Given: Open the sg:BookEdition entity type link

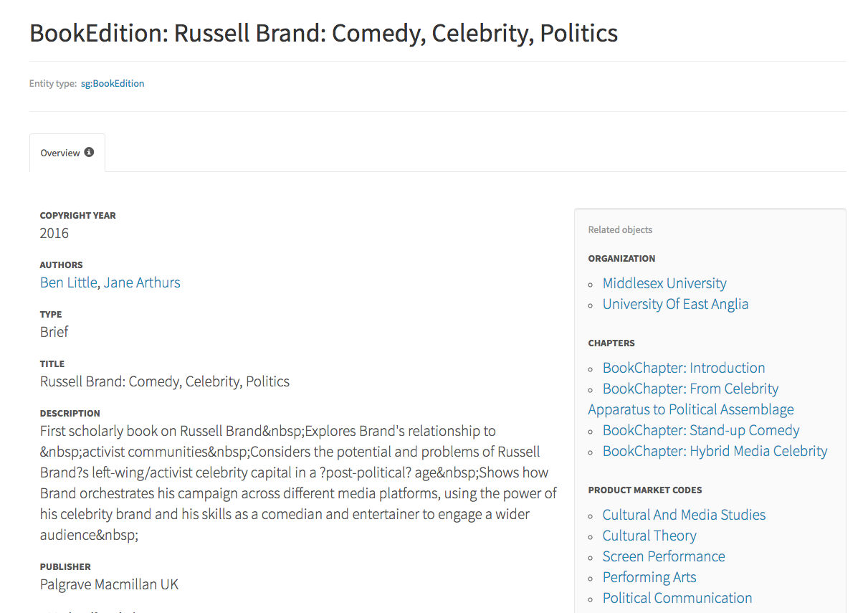Looking at the screenshot, I should click(113, 84).
